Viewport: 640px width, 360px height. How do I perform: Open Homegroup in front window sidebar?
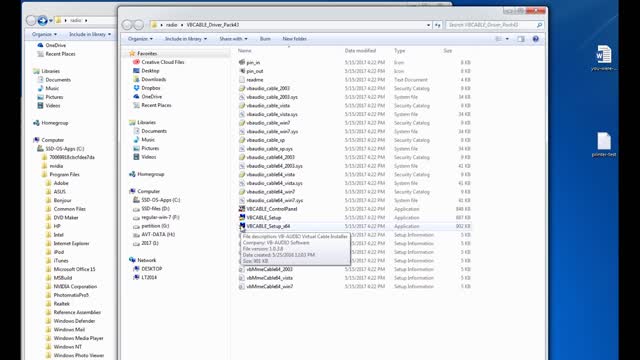[x=147, y=174]
